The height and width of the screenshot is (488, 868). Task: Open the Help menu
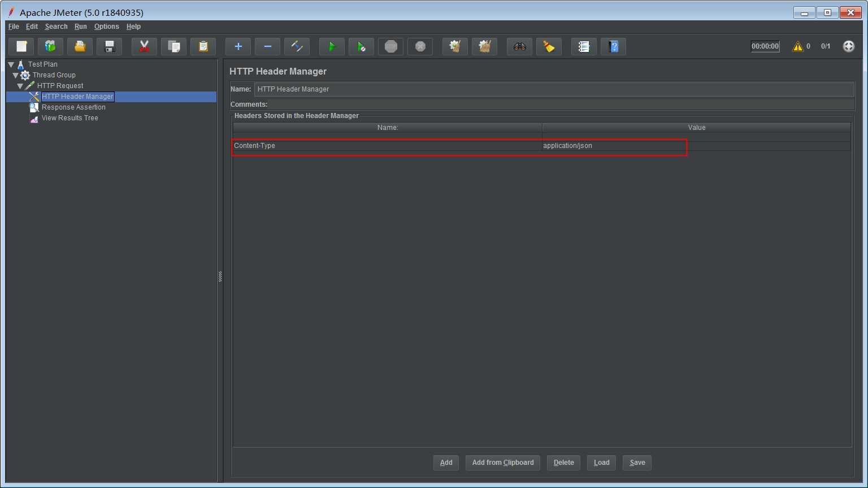point(133,27)
